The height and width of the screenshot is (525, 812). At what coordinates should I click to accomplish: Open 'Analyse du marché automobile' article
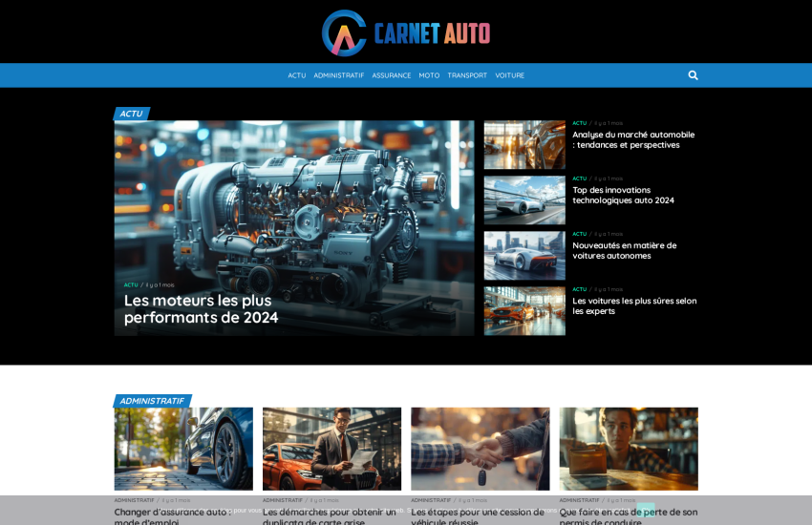coord(633,140)
